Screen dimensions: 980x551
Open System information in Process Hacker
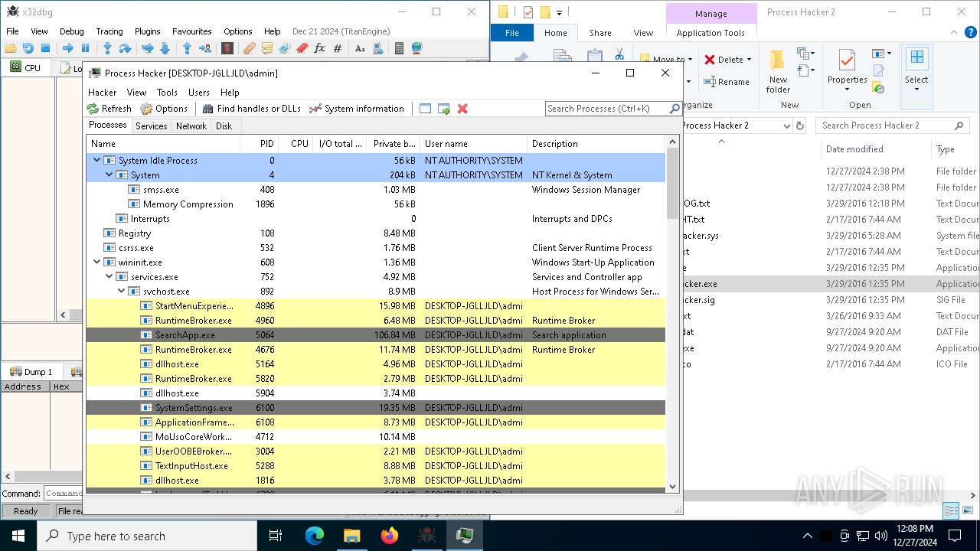coord(356,109)
